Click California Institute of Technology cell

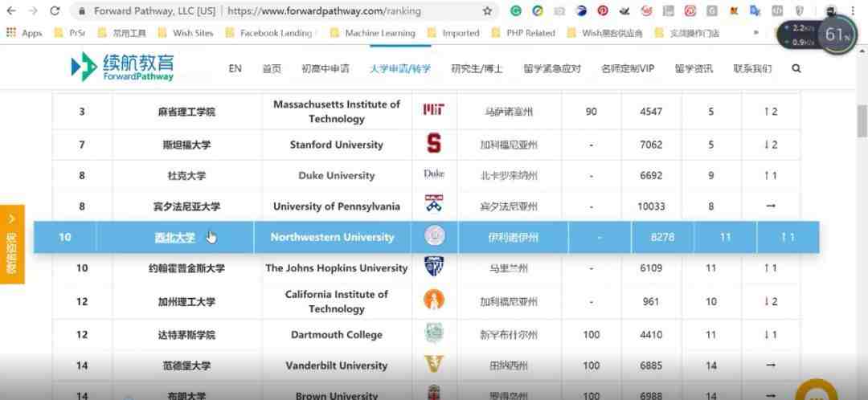[337, 301]
